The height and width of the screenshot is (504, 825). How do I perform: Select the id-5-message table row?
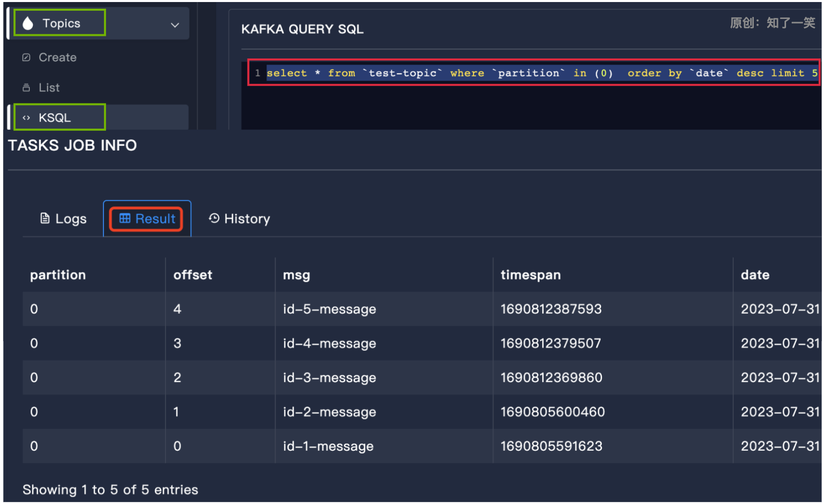329,309
